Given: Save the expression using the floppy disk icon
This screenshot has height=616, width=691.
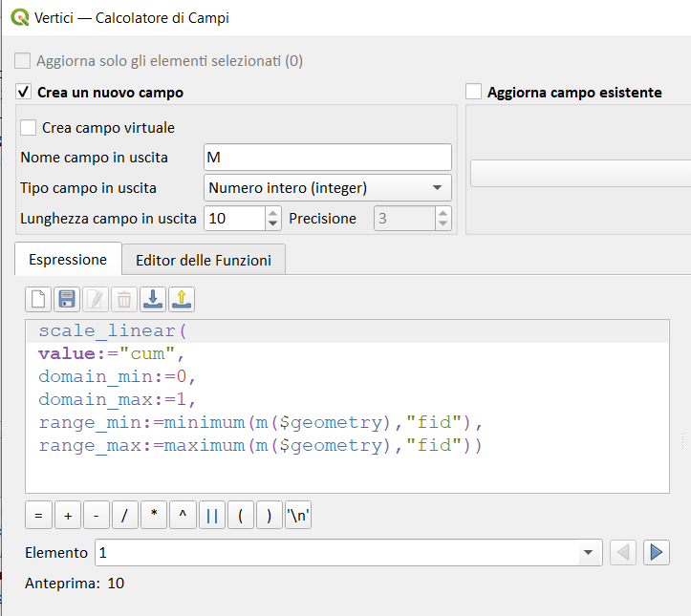Looking at the screenshot, I should point(67,299).
